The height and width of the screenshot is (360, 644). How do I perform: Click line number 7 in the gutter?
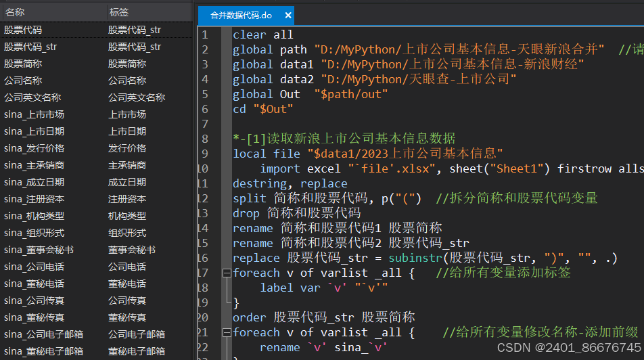pos(205,124)
